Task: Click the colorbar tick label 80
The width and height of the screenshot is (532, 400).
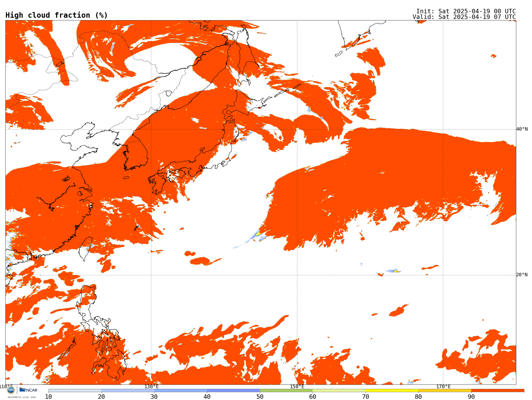Action: point(418,397)
